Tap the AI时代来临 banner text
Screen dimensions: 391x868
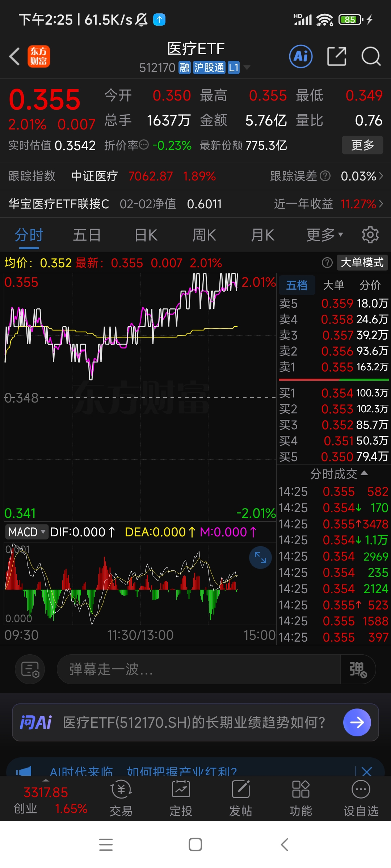click(x=143, y=771)
